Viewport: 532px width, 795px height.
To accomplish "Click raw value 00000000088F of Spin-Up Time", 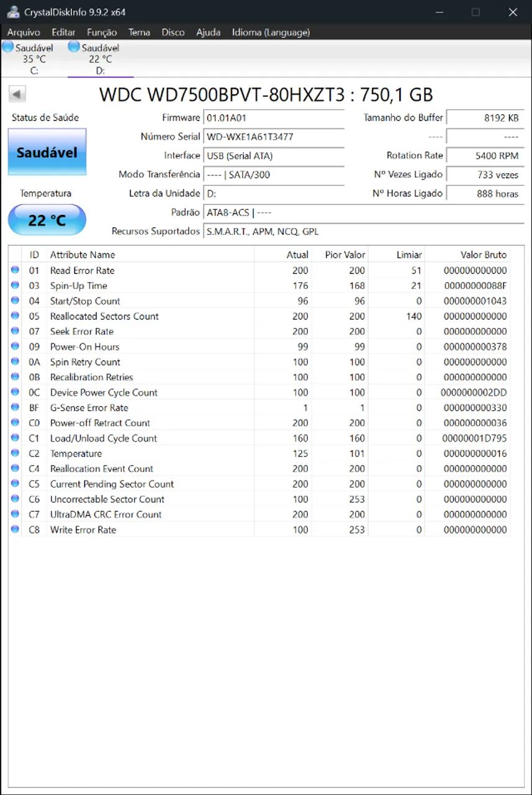I will pyautogui.click(x=476, y=286).
